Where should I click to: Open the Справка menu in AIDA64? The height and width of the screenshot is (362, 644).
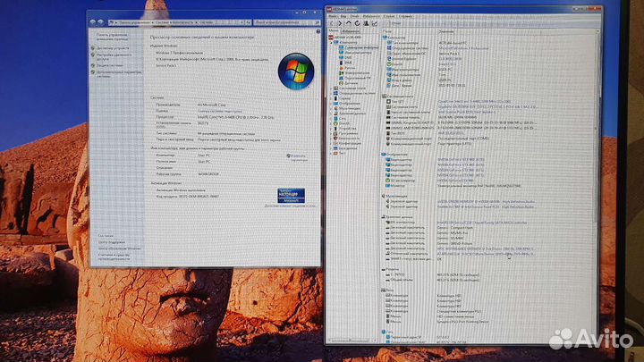tap(405, 16)
